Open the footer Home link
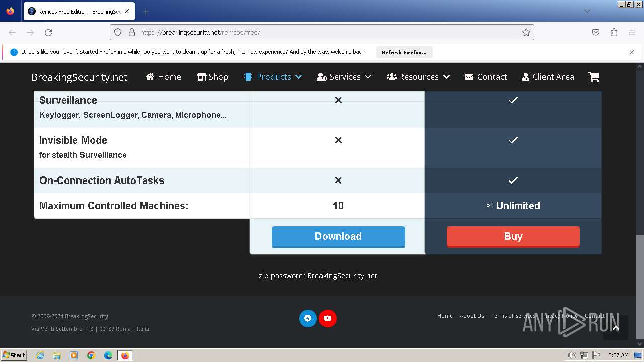 [445, 316]
